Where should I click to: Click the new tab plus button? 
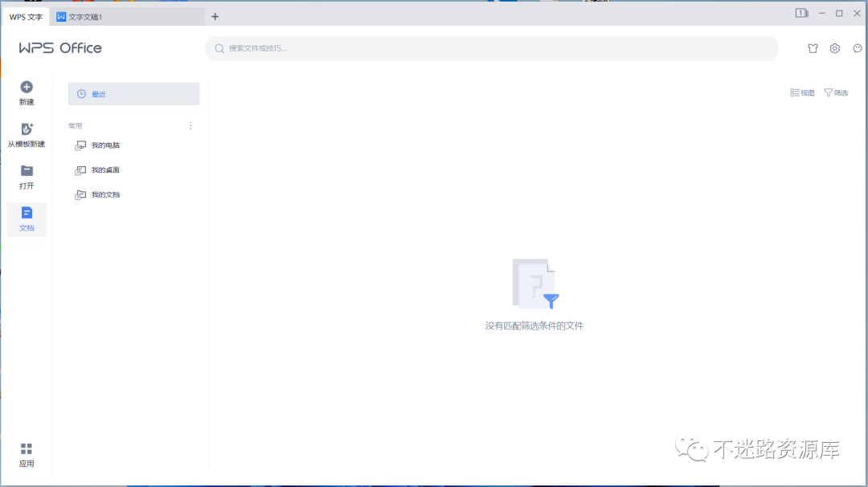click(x=215, y=16)
